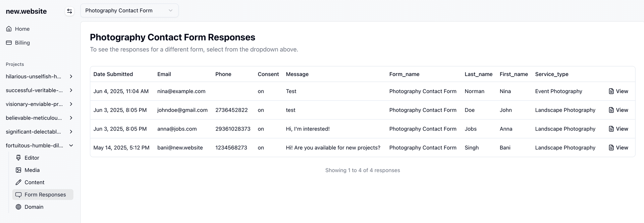Viewport: 644px width, 223px height.
Task: Click the new.website logo text
Action: click(x=26, y=11)
